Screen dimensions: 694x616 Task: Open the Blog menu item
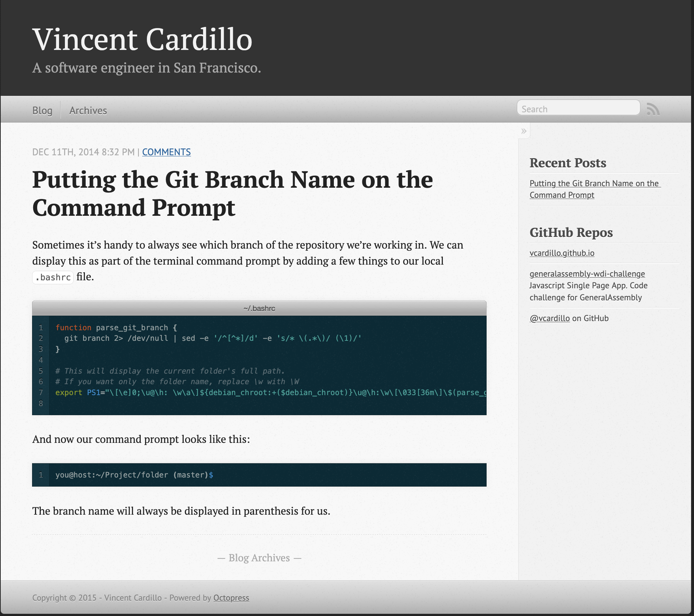pyautogui.click(x=42, y=110)
